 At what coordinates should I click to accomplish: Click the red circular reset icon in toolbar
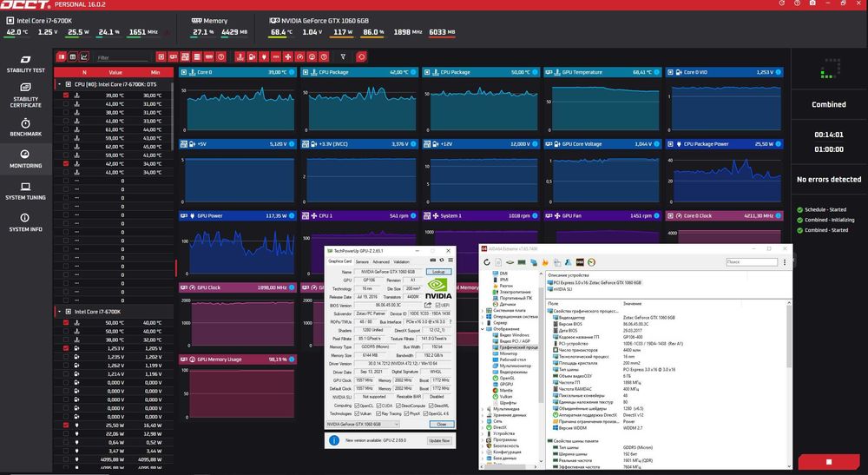coord(361,57)
